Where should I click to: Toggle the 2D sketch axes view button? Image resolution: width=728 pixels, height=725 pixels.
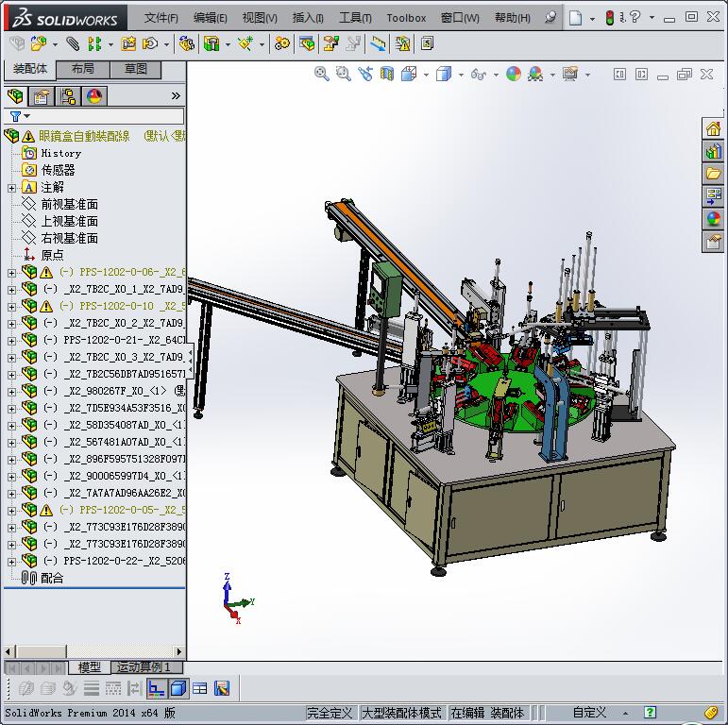click(x=157, y=688)
